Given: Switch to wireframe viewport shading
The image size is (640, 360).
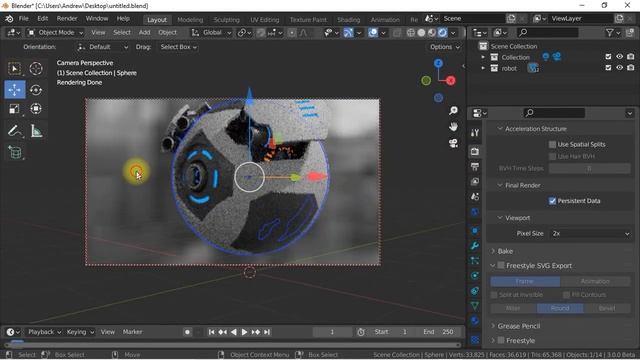Looking at the screenshot, I should click(x=411, y=33).
